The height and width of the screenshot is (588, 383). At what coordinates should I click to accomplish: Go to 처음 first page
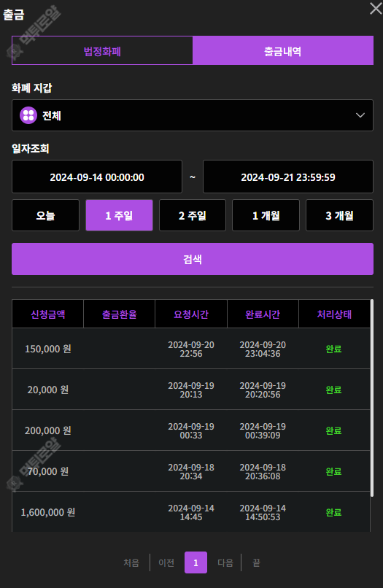131,562
